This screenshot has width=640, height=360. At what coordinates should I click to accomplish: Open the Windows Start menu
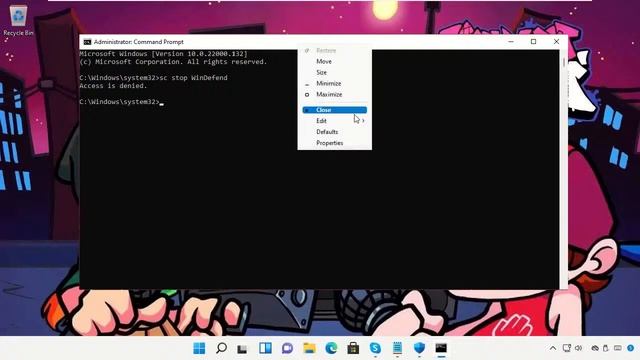click(x=199, y=348)
